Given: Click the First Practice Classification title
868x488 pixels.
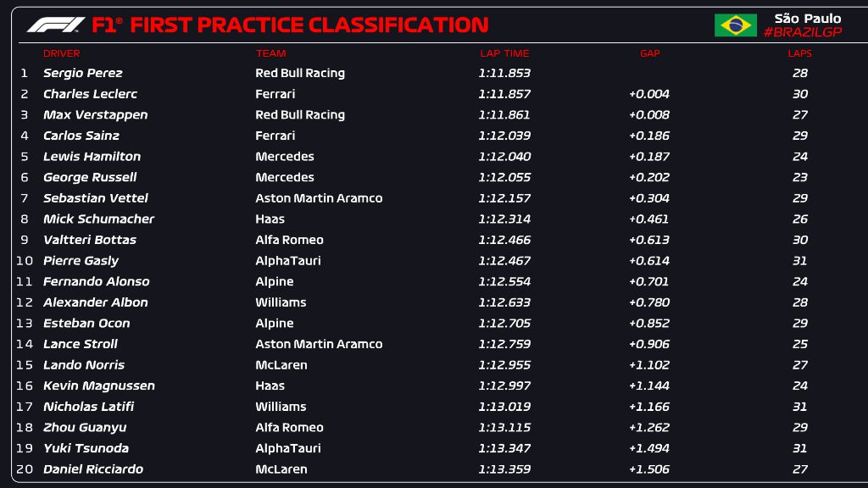Looking at the screenshot, I should [309, 25].
